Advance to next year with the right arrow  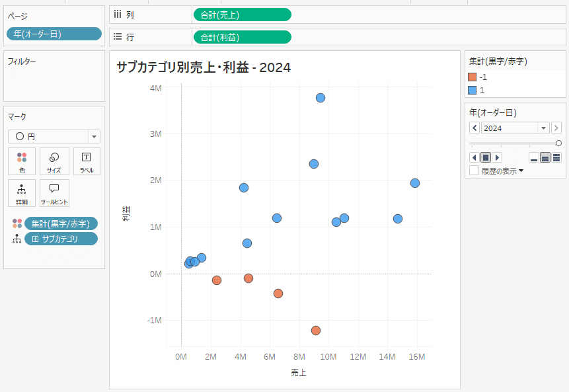[556, 128]
